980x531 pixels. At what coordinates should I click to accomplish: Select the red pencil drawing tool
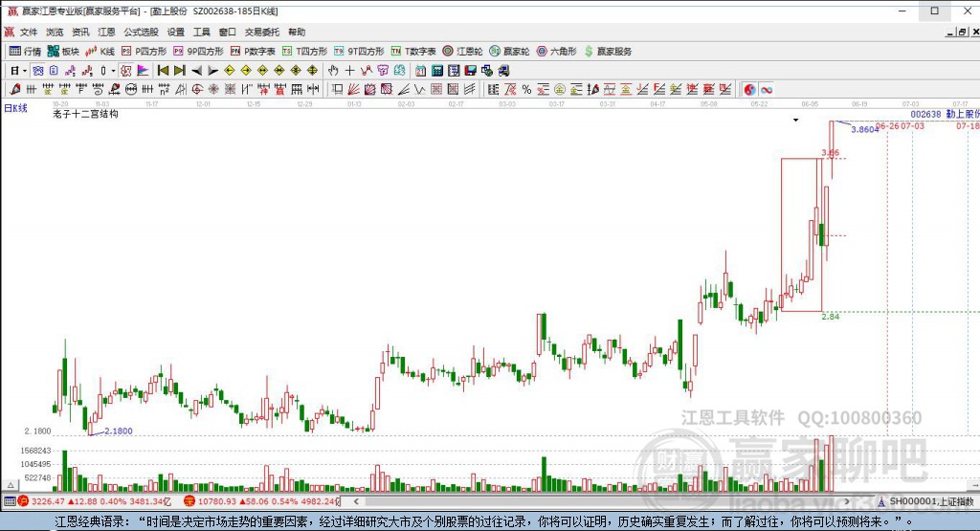click(x=15, y=89)
